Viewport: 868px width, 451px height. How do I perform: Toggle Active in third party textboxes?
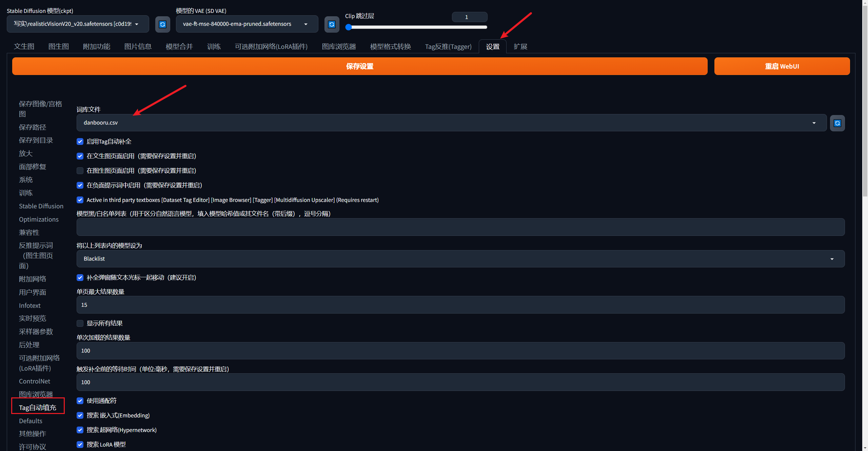[80, 200]
